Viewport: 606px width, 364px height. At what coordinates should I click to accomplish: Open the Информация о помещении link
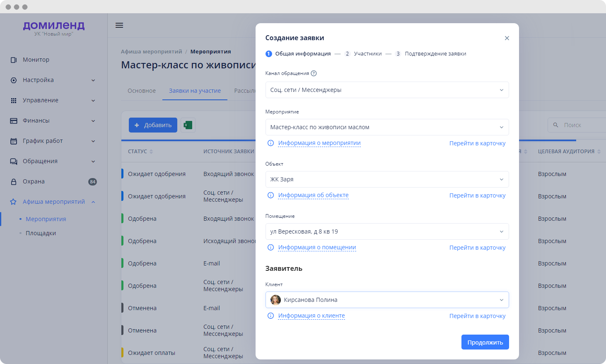pyautogui.click(x=317, y=248)
